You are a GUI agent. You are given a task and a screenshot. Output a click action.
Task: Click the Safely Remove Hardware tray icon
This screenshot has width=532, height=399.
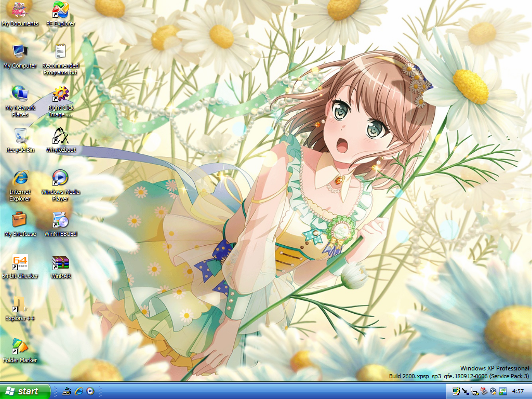[x=475, y=392]
